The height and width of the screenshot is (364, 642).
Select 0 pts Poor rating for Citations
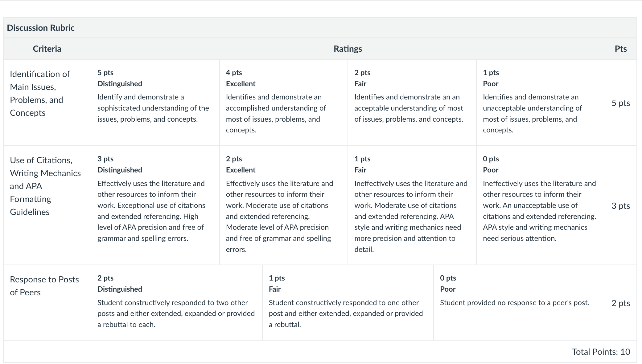(x=541, y=205)
